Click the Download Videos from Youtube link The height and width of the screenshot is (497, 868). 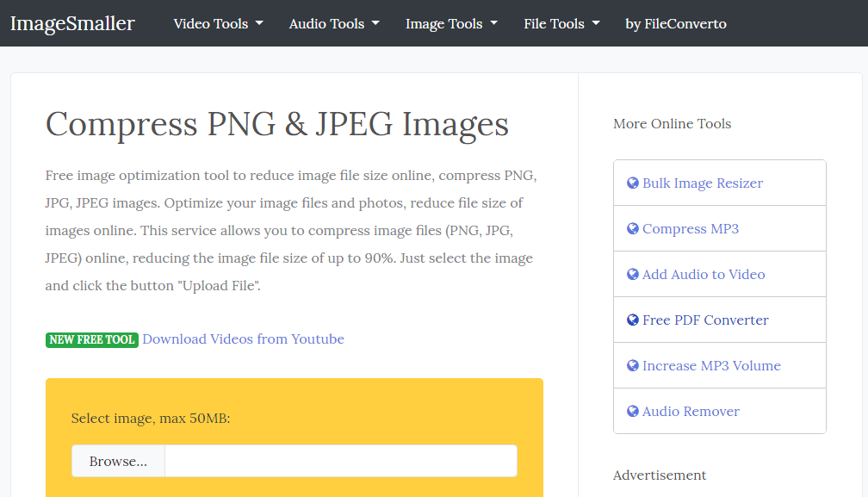244,339
